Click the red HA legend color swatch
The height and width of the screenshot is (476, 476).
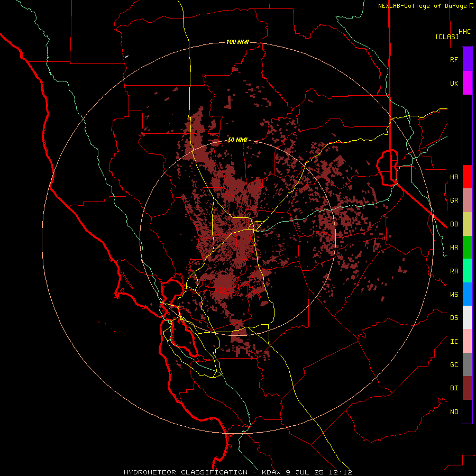pyautogui.click(x=467, y=177)
